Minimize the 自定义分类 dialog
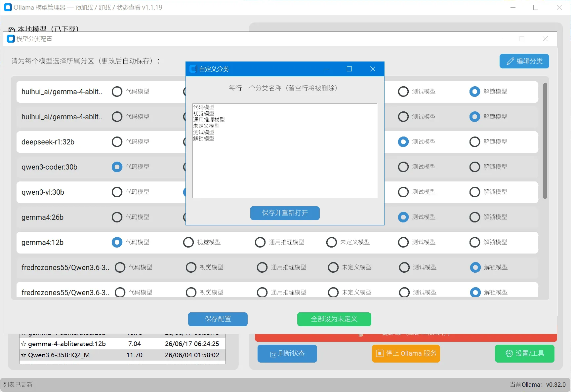Screen dimensions: 571x392 (326, 69)
